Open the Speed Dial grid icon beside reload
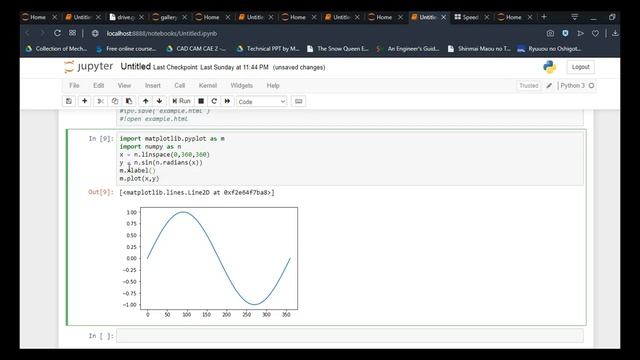 [x=72, y=33]
